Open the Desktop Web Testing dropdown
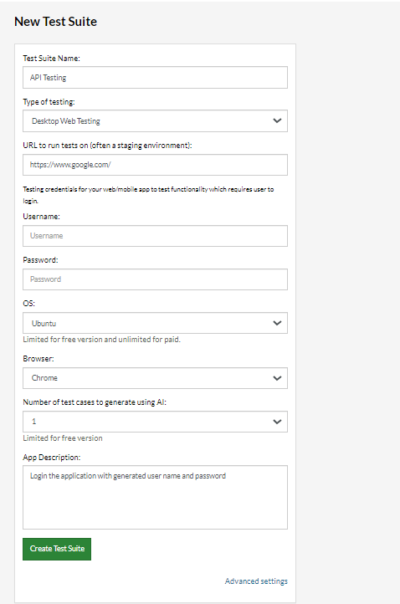The height and width of the screenshot is (604, 400). [155, 121]
